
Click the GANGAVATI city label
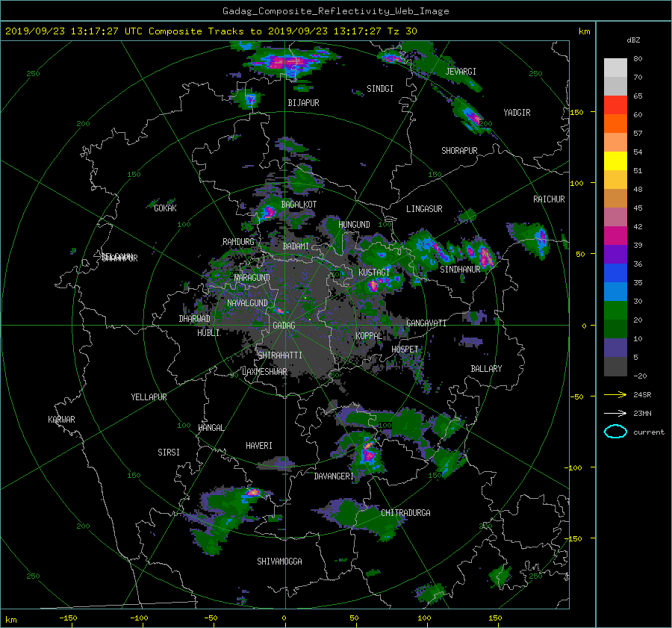(426, 323)
